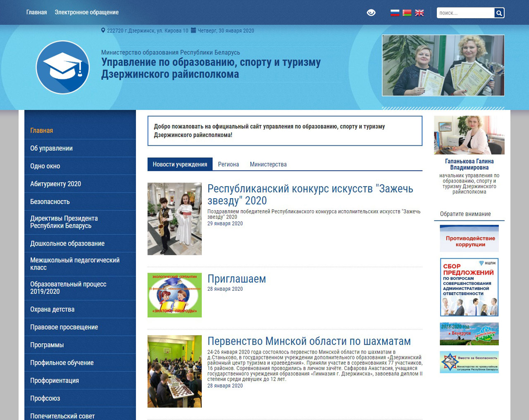Click the date Четверг, 30 января 2020

[x=226, y=31]
